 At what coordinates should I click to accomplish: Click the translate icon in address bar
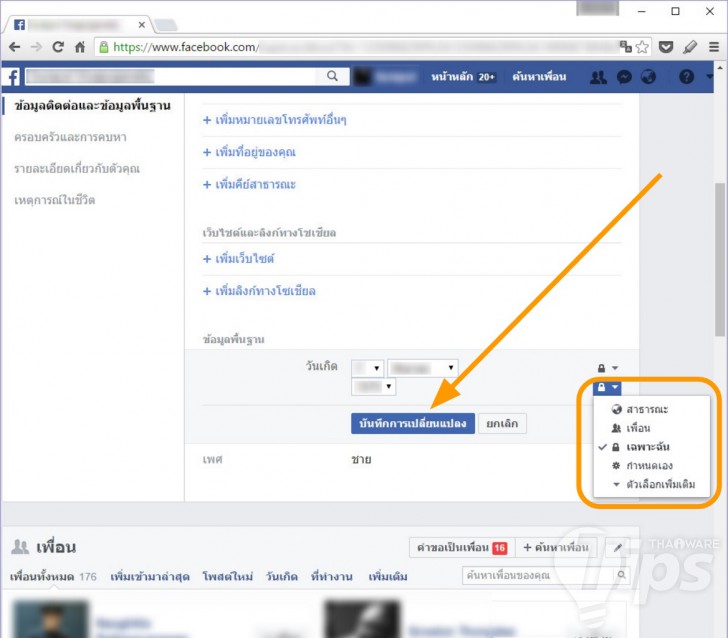click(626, 46)
